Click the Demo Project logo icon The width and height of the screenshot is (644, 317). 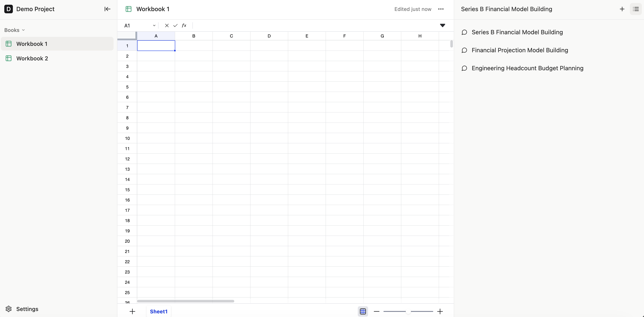9,9
